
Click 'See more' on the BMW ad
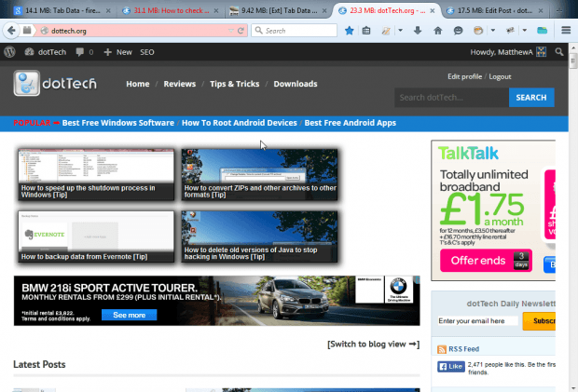click(x=129, y=315)
